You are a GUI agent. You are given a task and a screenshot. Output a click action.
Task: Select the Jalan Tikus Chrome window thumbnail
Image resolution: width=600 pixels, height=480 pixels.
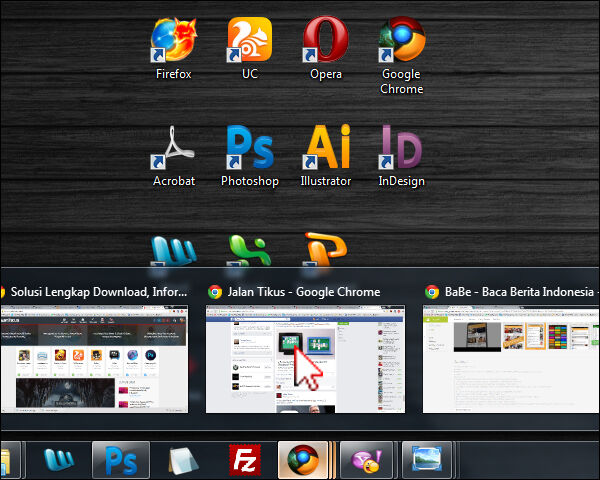click(305, 359)
